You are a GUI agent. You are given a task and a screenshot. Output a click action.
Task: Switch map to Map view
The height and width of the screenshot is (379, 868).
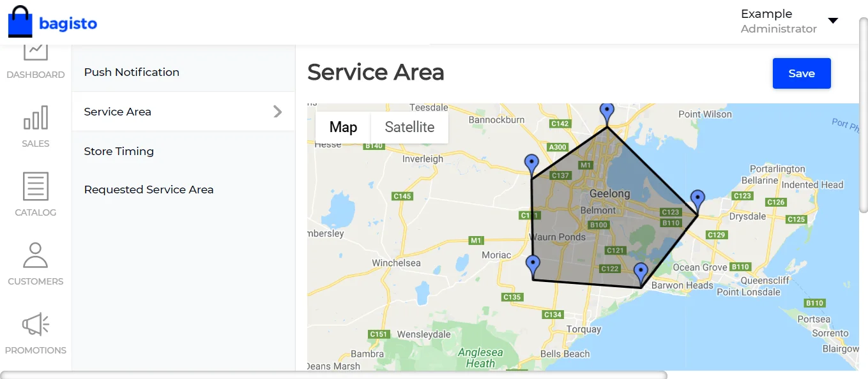tap(343, 127)
